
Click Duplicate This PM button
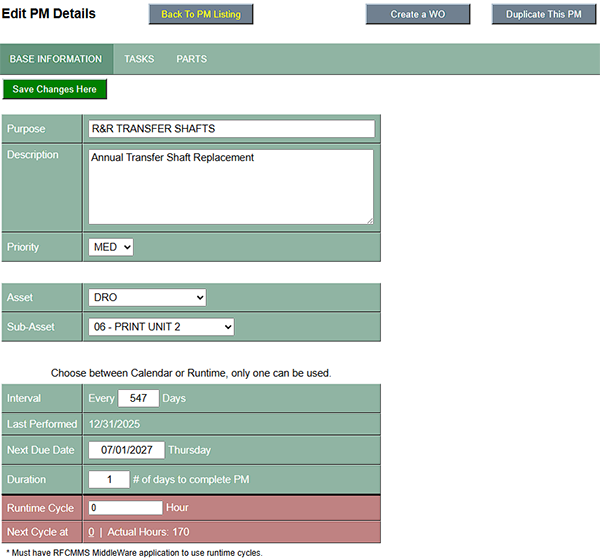544,14
